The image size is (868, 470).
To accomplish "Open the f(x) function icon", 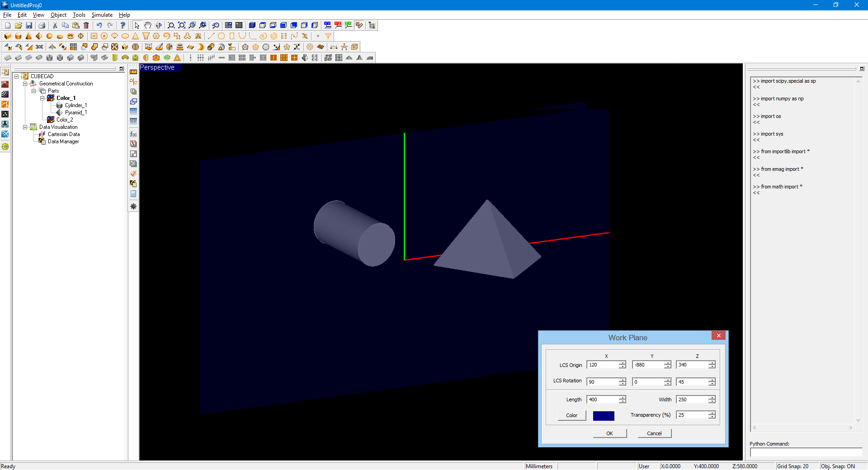I will [133, 134].
